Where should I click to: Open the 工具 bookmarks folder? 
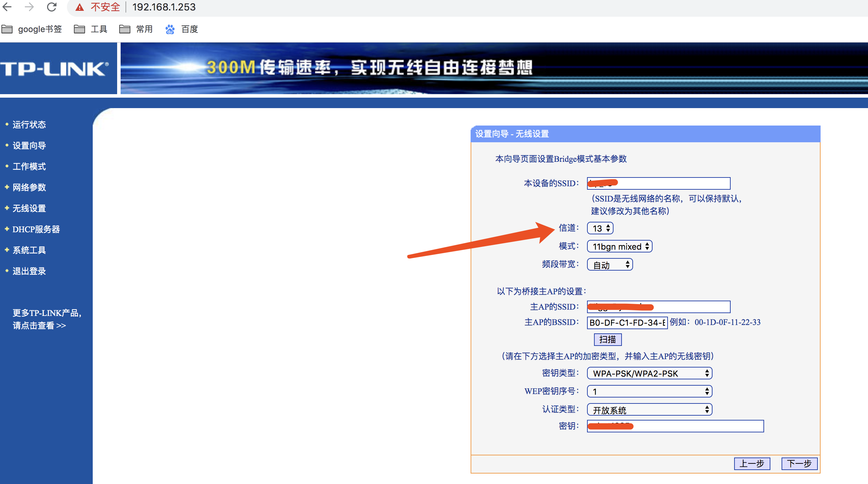tap(91, 29)
